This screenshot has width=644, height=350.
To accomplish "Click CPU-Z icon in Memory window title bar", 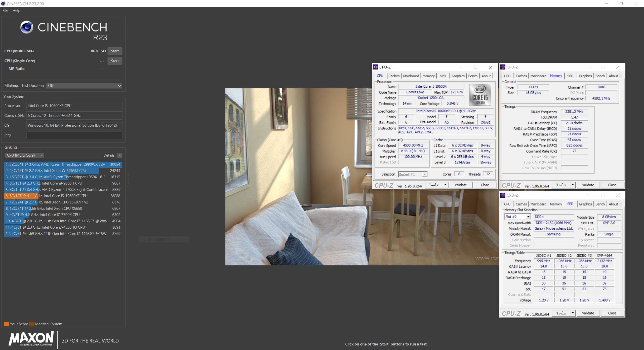I will coord(503,67).
